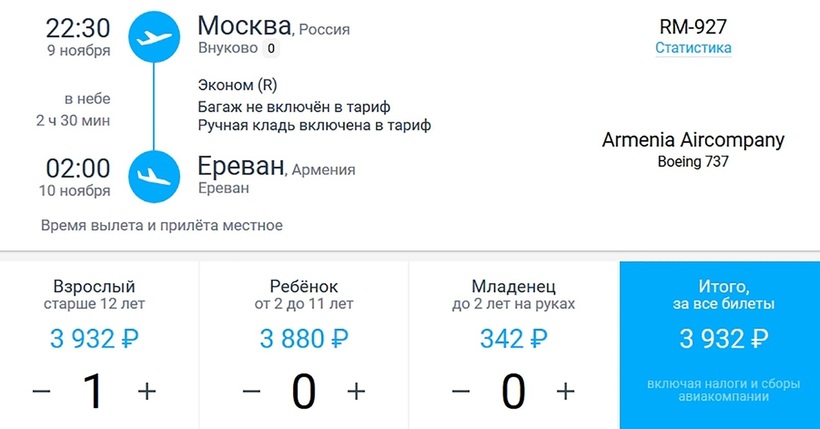Increase the adult passenger count
The height and width of the screenshot is (429, 820).
(x=147, y=391)
